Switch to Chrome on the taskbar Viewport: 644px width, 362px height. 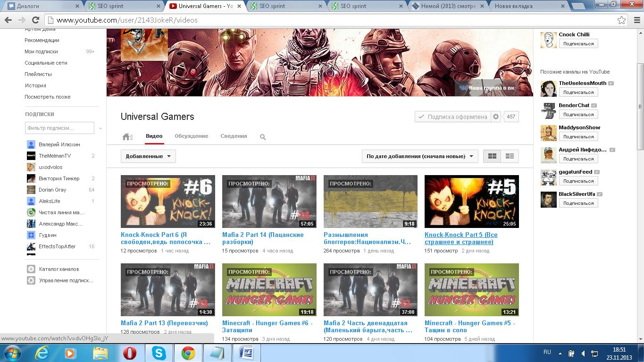[x=188, y=353]
